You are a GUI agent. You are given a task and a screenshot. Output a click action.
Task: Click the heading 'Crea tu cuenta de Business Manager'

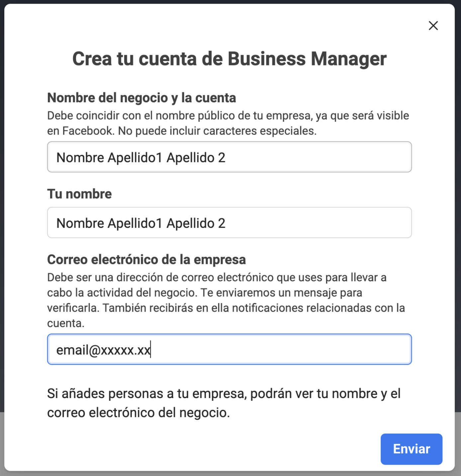click(x=230, y=59)
